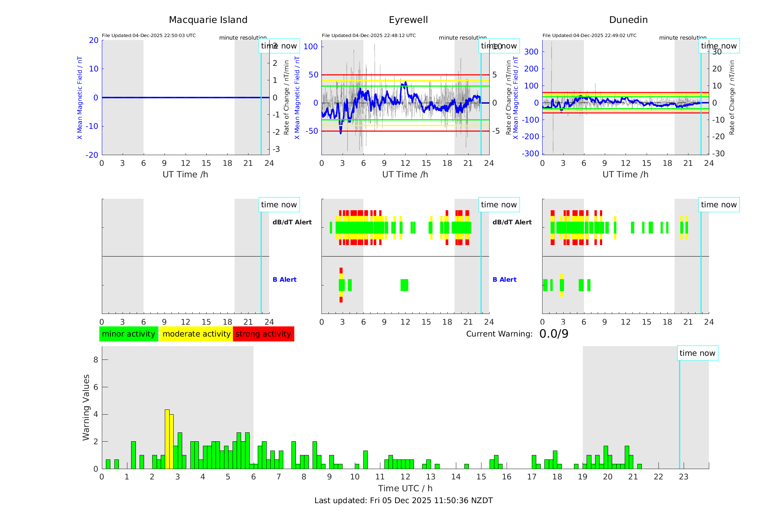Click the Current Warning 0.0/9 value
Image resolution: width=784 pixels, height=532 pixels.
pyautogui.click(x=554, y=334)
